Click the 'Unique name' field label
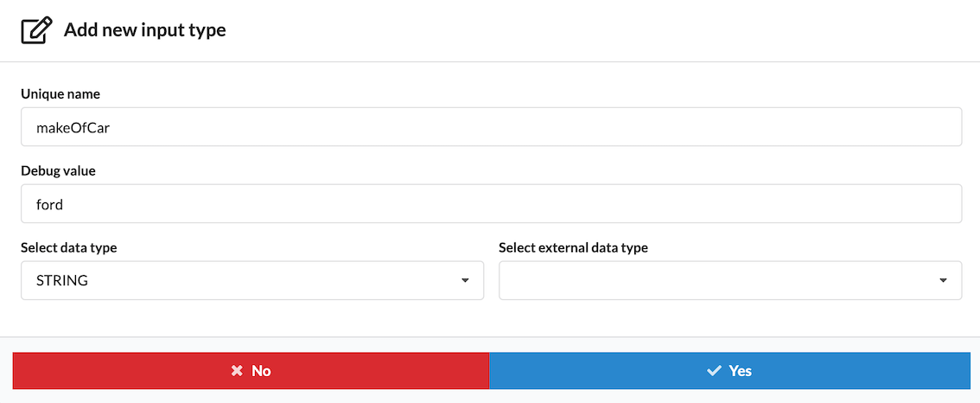The height and width of the screenshot is (403, 980). coord(60,93)
